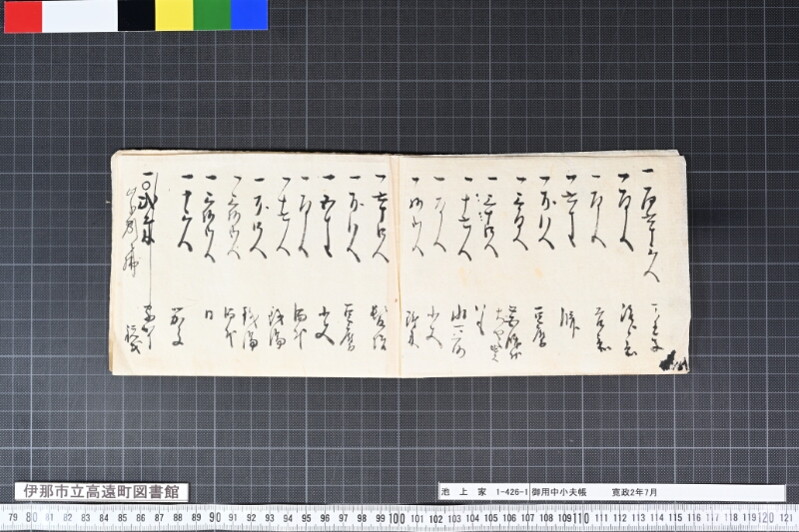Viewport: 799px width, 532px height.
Task: Click the ruler mark 85
Action: click(122, 518)
